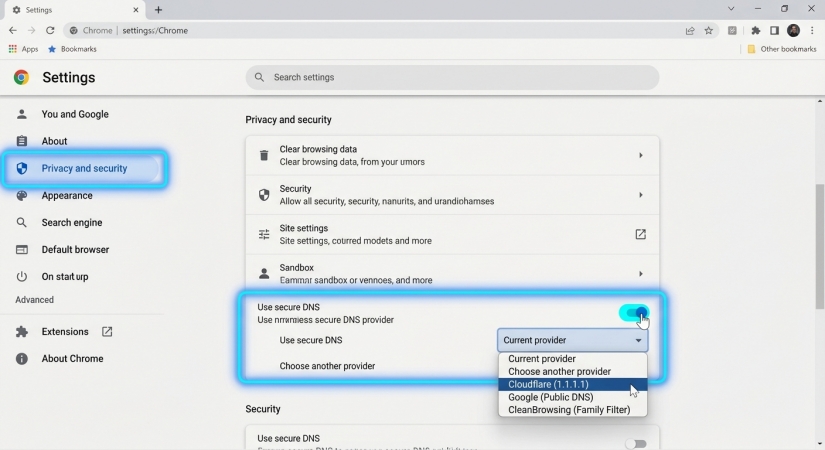Open the Apps grid shortcut
Viewport: 825px width, 450px height.
(x=23, y=49)
